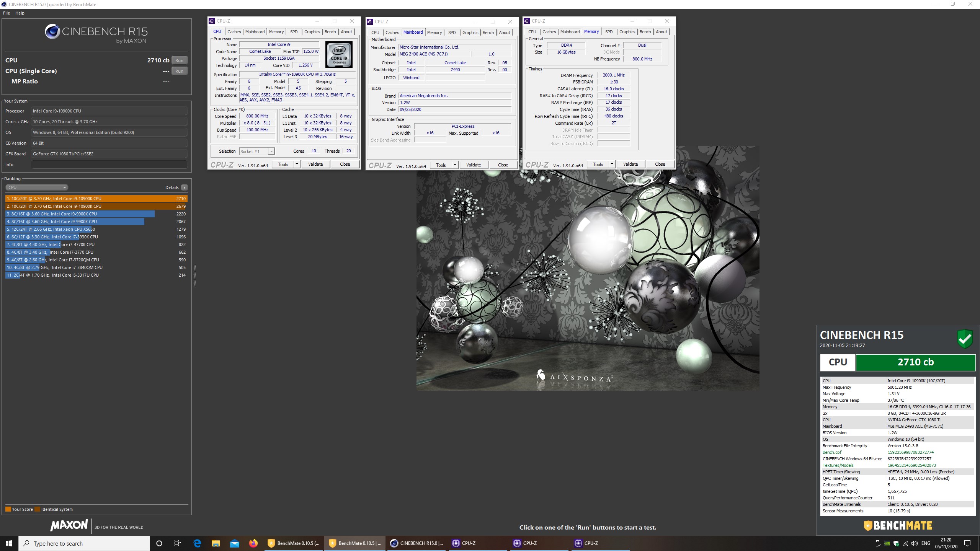This screenshot has height=551, width=980.
Task: Open Tools dropdown arrow in CPU tab window
Action: (x=297, y=164)
